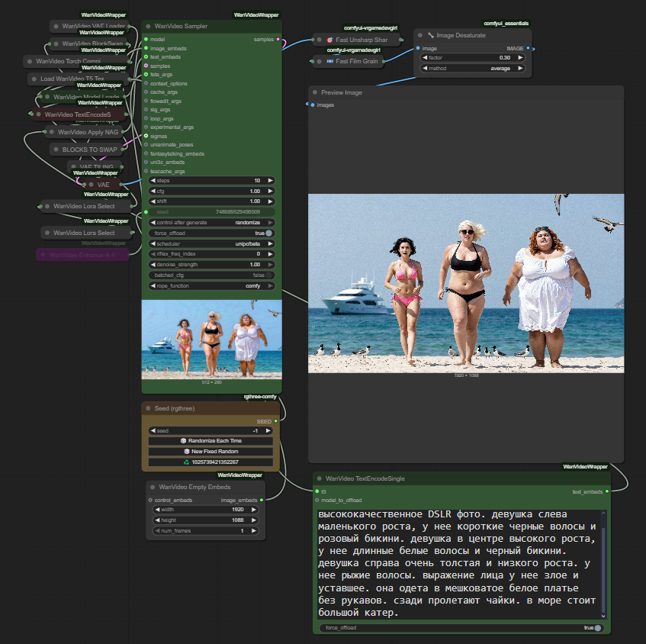
Task: Expand the WanVideo Torch Compi node dot
Action: click(x=30, y=62)
